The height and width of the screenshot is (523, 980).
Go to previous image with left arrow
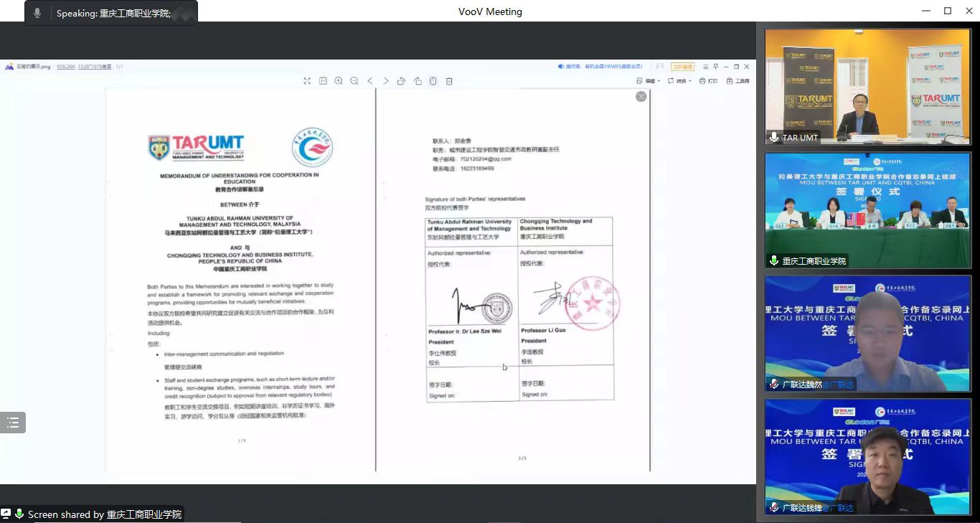(x=370, y=81)
